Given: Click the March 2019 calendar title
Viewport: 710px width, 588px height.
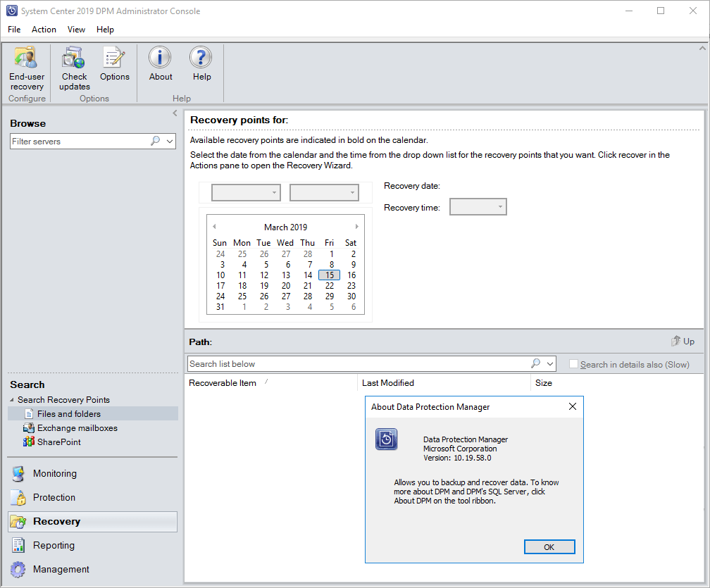Looking at the screenshot, I should click(x=286, y=227).
